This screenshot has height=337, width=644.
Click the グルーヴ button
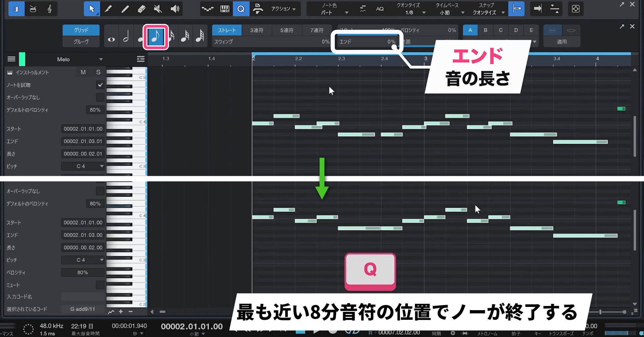point(81,42)
